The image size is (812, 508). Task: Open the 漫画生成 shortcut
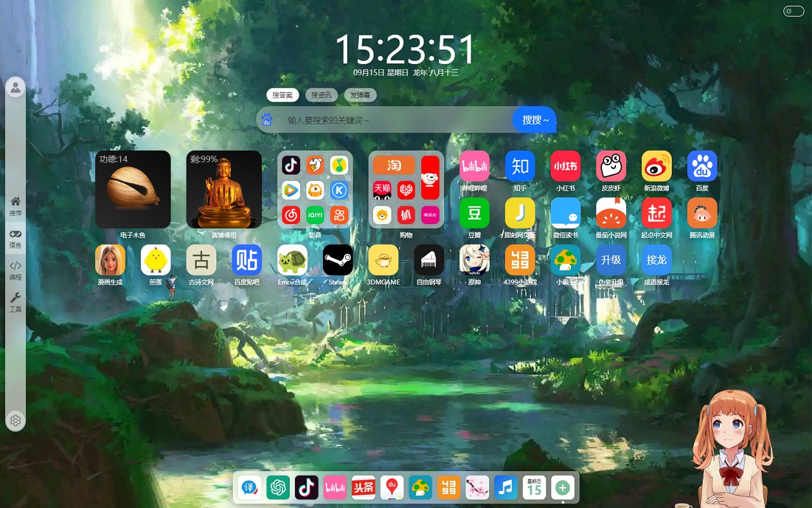pos(110,260)
